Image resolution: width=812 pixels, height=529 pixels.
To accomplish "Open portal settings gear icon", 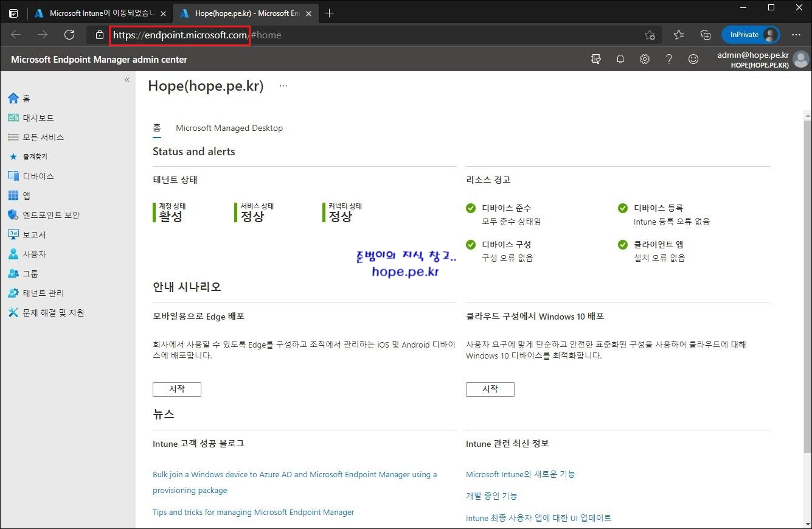I will (x=645, y=59).
